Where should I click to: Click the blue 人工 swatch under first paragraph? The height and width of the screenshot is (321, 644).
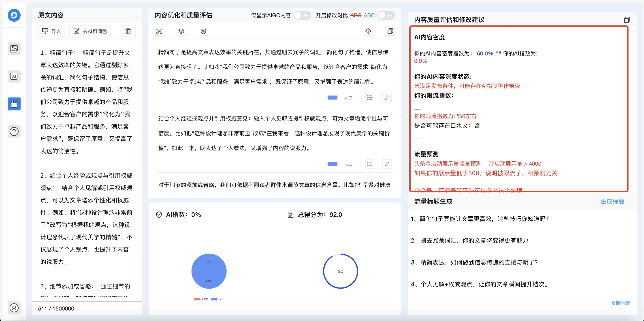pyautogui.click(x=333, y=98)
